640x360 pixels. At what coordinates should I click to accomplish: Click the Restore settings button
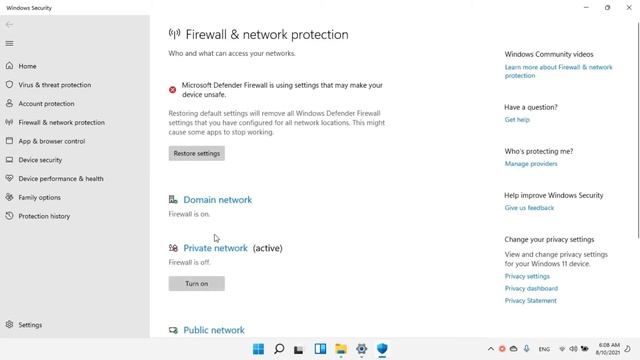(x=196, y=153)
